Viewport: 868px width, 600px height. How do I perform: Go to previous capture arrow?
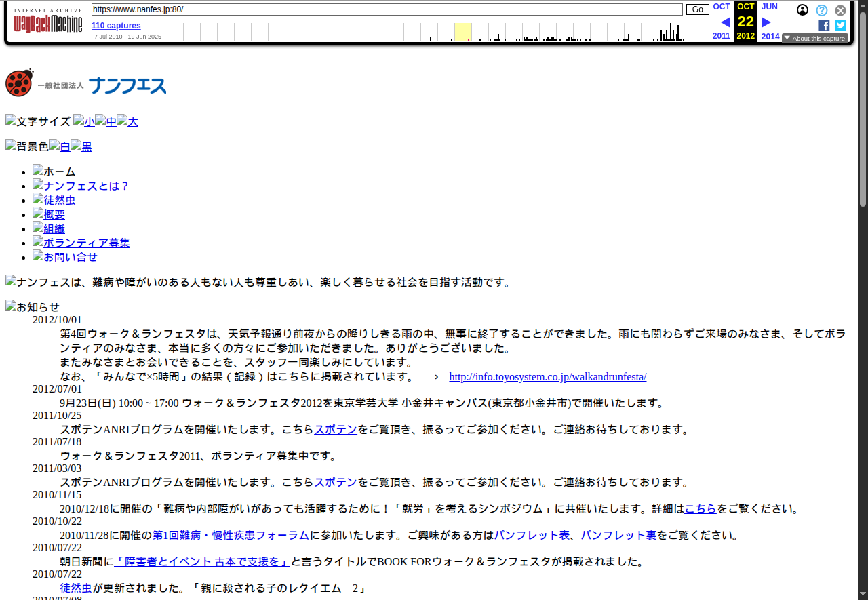[725, 22]
